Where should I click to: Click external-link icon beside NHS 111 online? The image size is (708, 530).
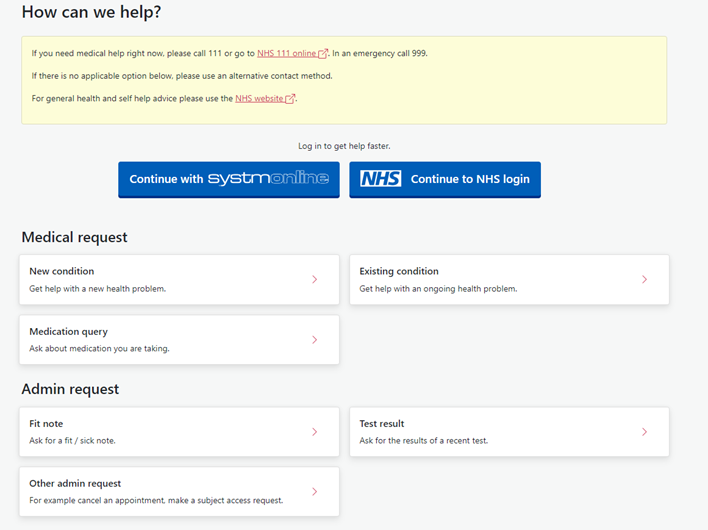point(323,54)
